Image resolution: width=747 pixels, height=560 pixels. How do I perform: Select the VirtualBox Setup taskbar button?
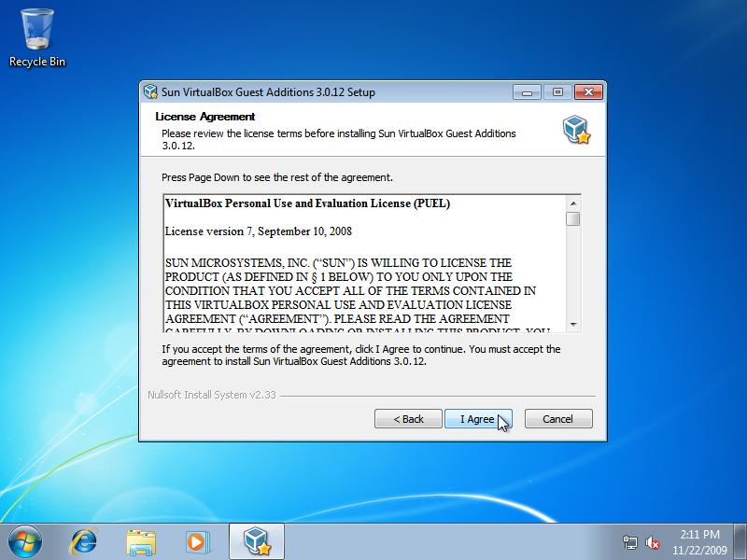[256, 541]
